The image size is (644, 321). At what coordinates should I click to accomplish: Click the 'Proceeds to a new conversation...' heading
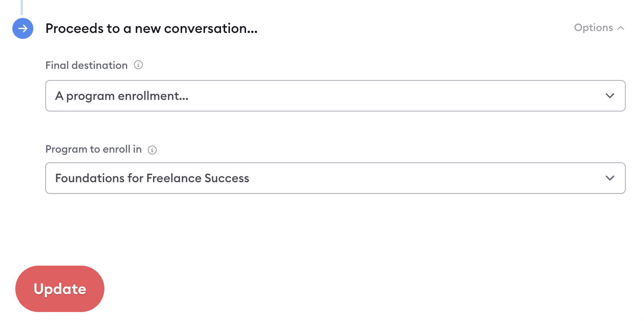point(151,28)
